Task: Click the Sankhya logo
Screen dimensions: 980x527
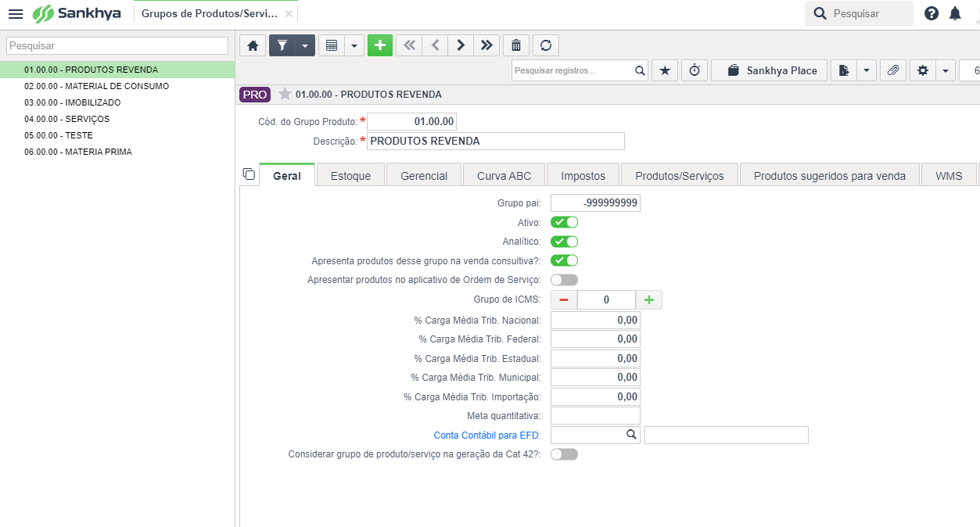Action: (x=77, y=13)
